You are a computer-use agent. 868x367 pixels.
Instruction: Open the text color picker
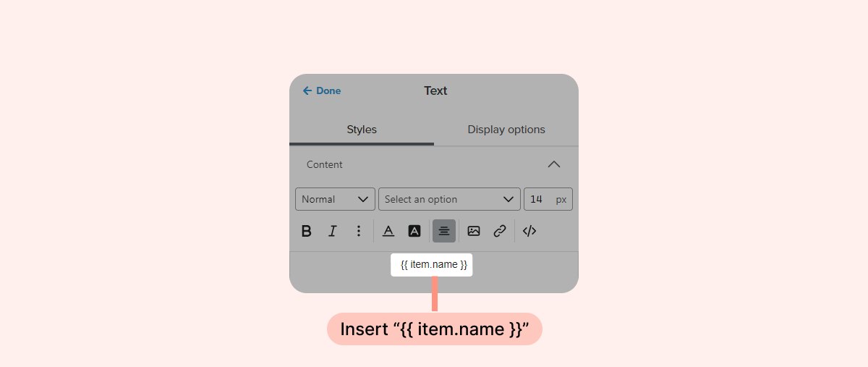pos(388,231)
